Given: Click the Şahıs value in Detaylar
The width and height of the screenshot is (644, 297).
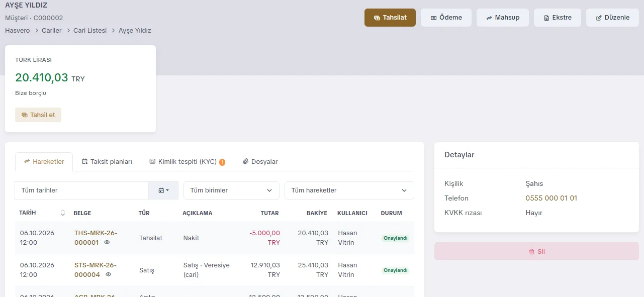Looking at the screenshot, I should (x=534, y=183).
